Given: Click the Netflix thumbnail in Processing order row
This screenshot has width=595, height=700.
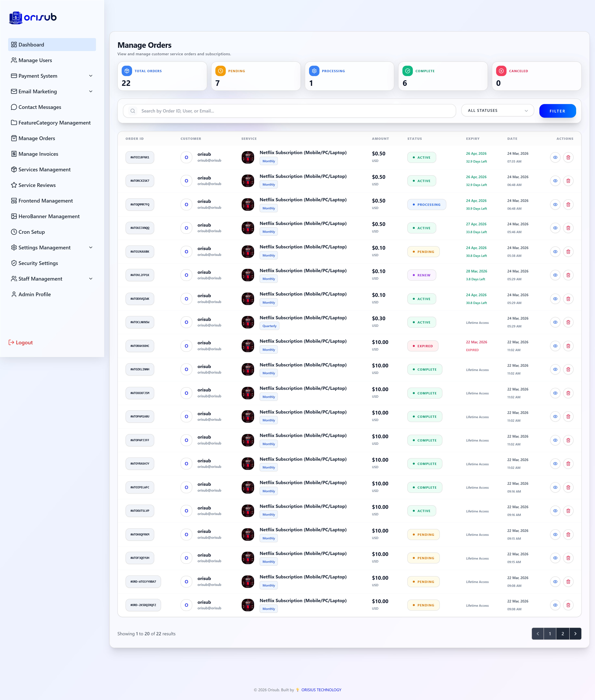Looking at the screenshot, I should point(248,204).
